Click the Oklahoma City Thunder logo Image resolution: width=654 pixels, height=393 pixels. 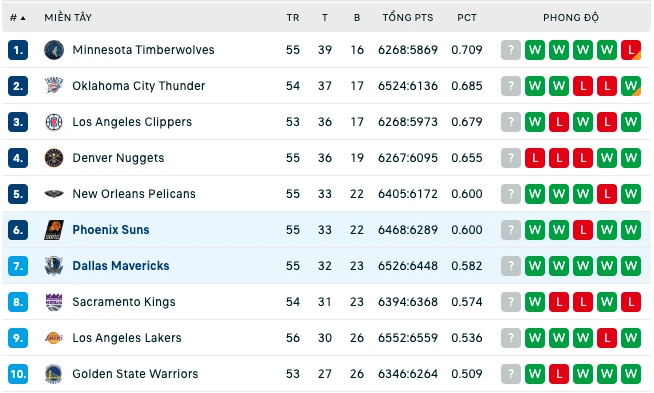tap(54, 86)
